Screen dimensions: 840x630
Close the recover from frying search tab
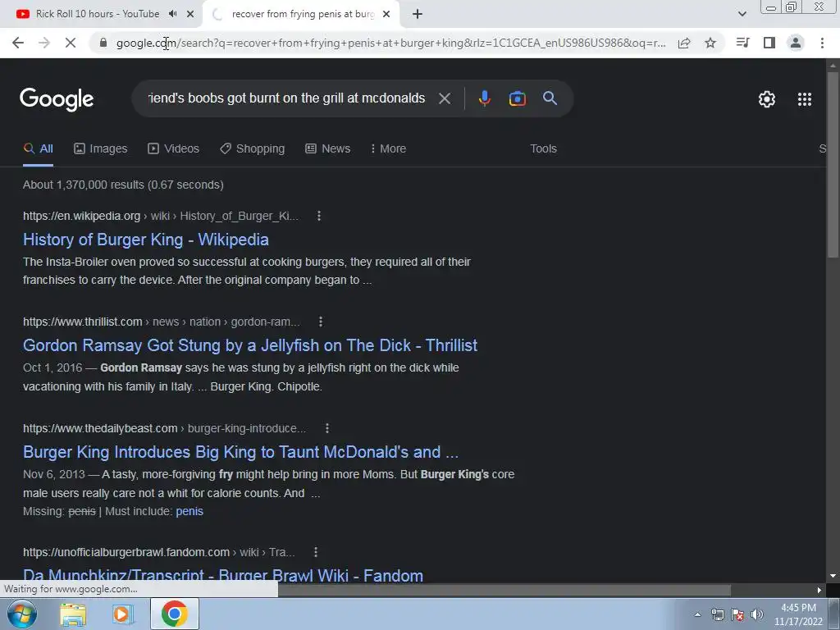(x=386, y=14)
